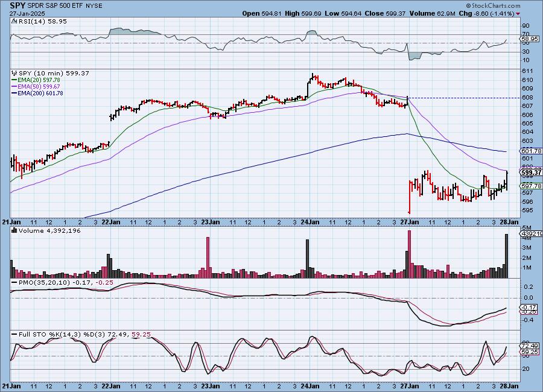Click the 'RSI(14) 58.95' panel label
Image resolution: width=543 pixels, height=392 pixels.
tap(43, 21)
